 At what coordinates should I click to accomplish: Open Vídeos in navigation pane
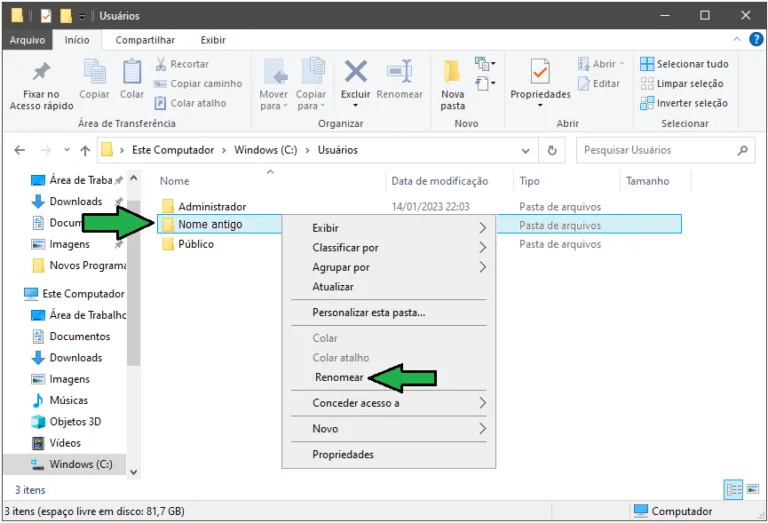(x=64, y=443)
